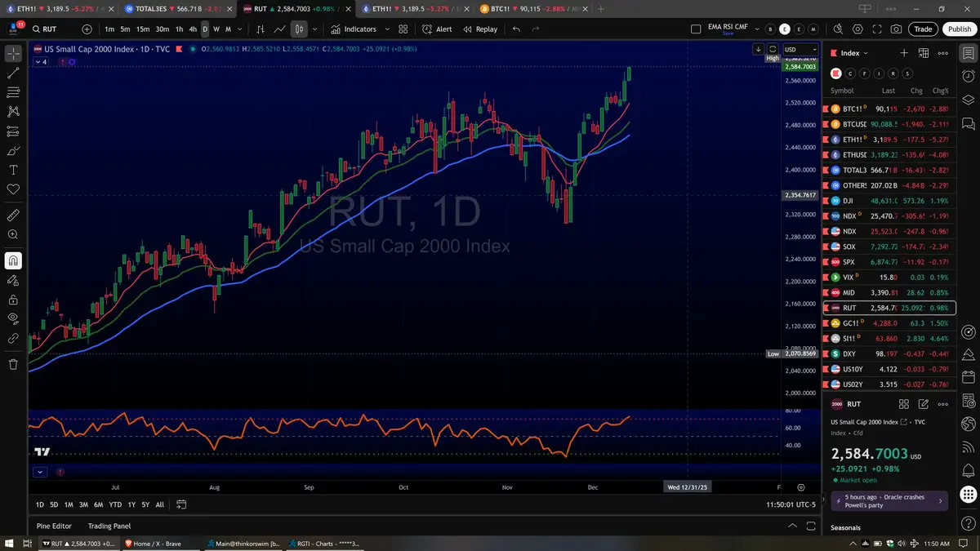Click the trash icon to remove drawings
This screenshot has width=980, height=551.
(13, 364)
